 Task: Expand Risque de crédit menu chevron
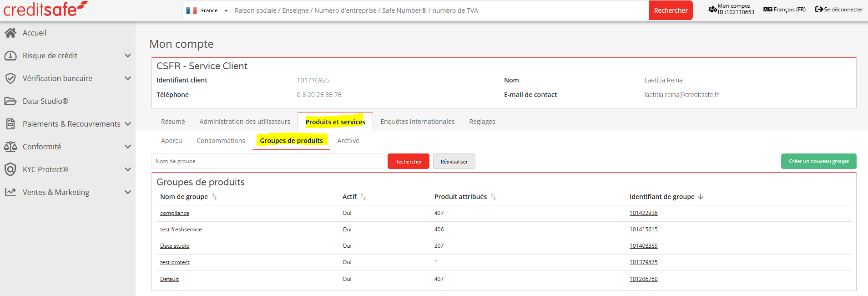(128, 56)
